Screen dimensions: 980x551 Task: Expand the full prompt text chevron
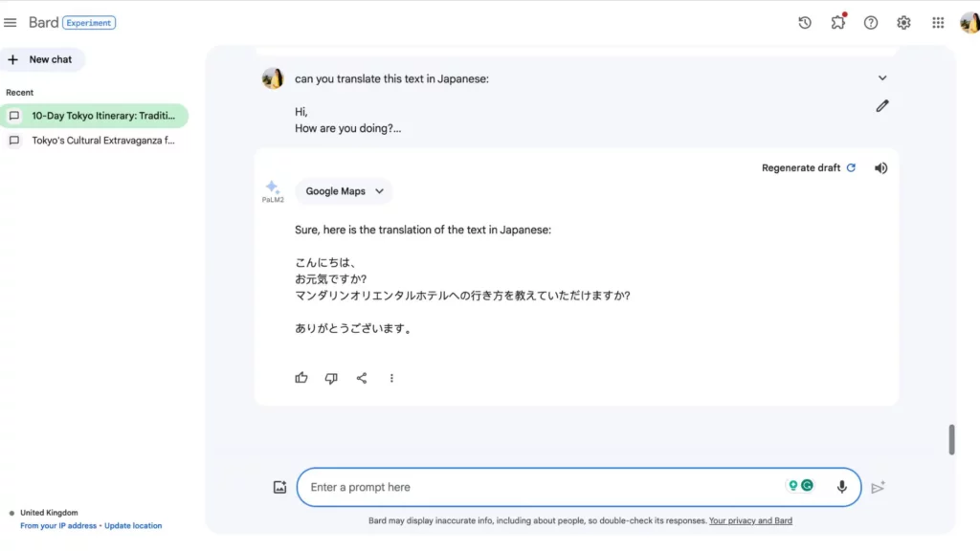pyautogui.click(x=882, y=78)
